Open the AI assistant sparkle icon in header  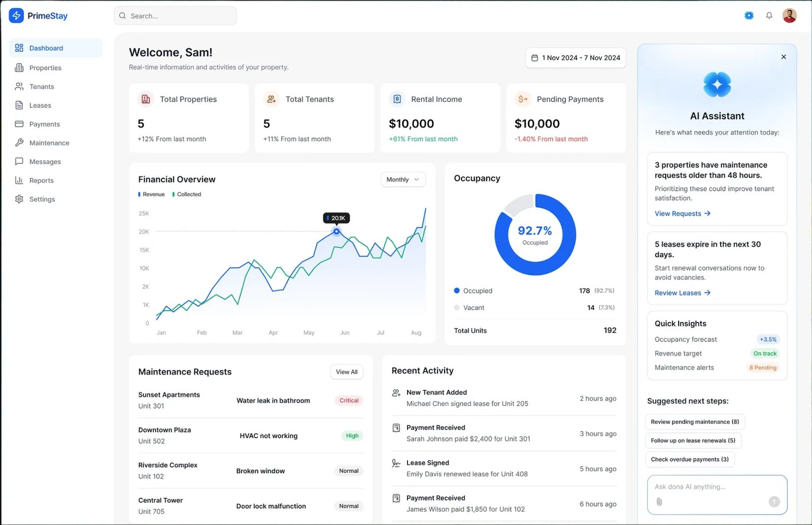(x=749, y=16)
